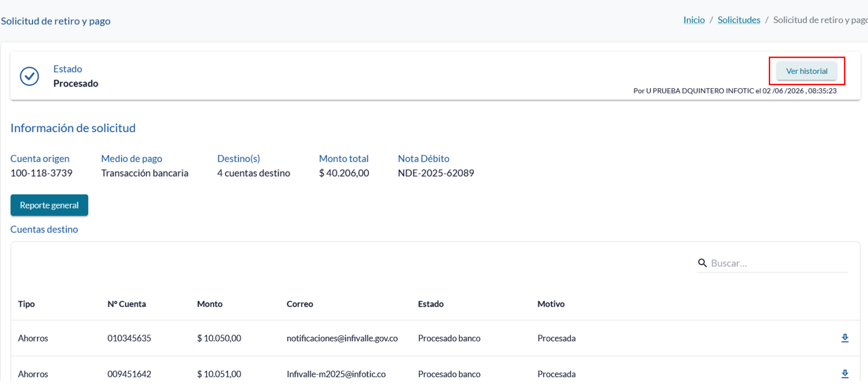The width and height of the screenshot is (868, 392).
Task: Sort by Tipo column header
Action: point(26,304)
